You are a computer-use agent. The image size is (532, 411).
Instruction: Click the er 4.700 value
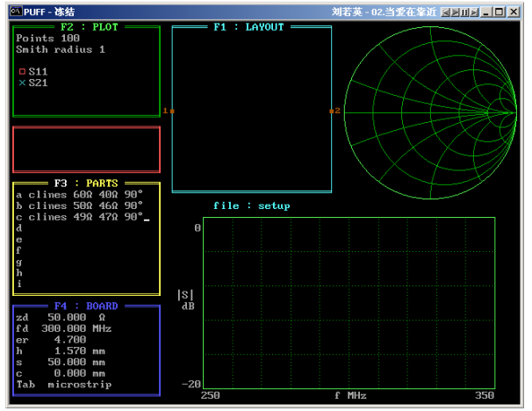click(x=70, y=340)
